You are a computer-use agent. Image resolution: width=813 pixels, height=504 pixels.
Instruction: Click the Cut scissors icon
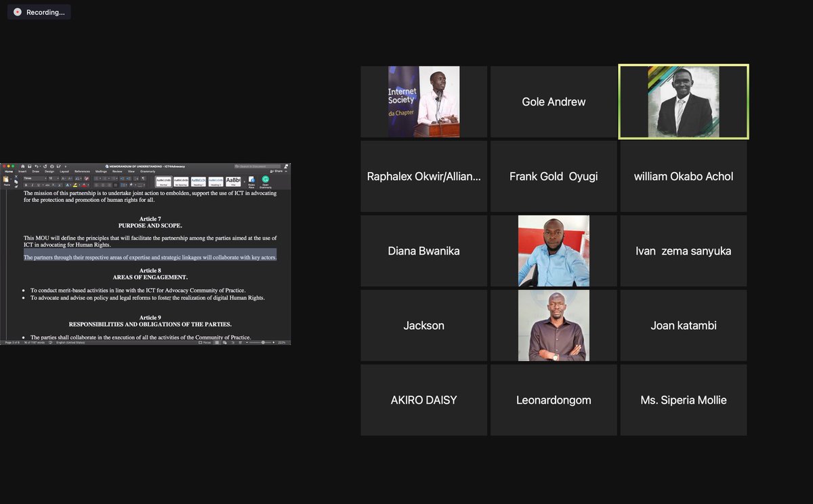pos(16,176)
